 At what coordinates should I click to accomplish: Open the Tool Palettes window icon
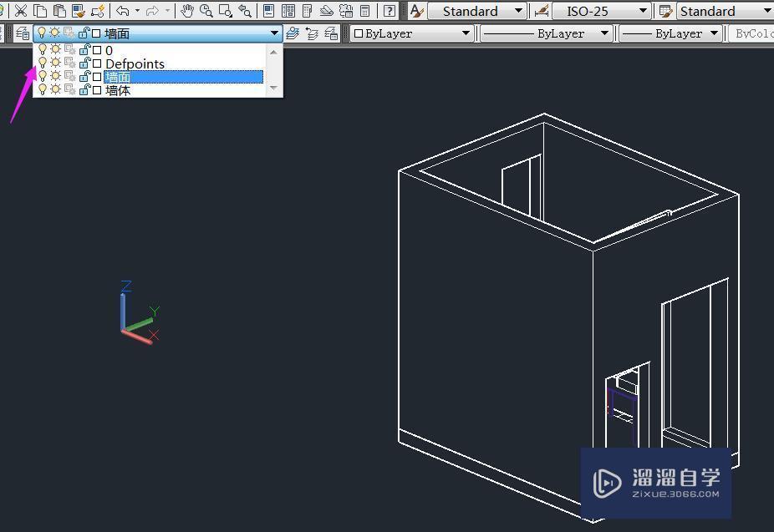(x=307, y=10)
